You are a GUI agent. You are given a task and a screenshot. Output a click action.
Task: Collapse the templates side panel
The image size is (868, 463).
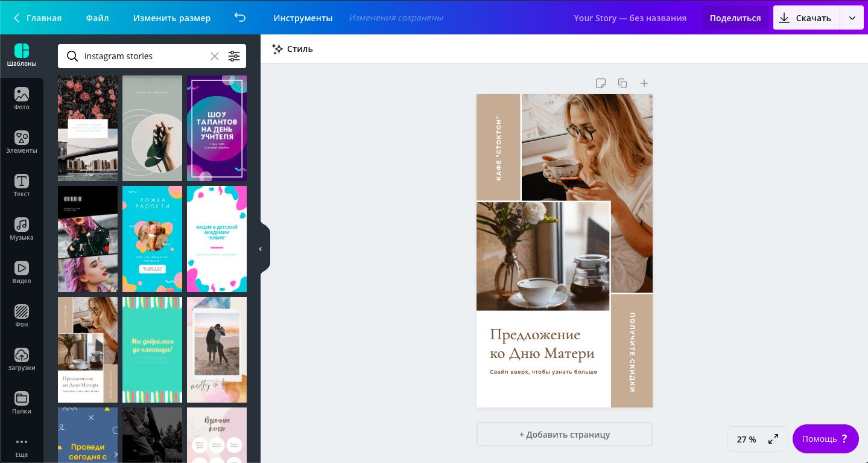coord(261,249)
